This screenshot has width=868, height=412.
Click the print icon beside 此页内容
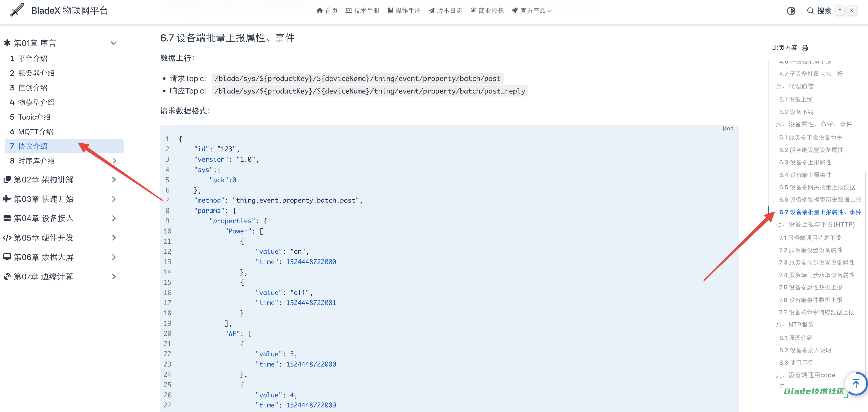[805, 48]
